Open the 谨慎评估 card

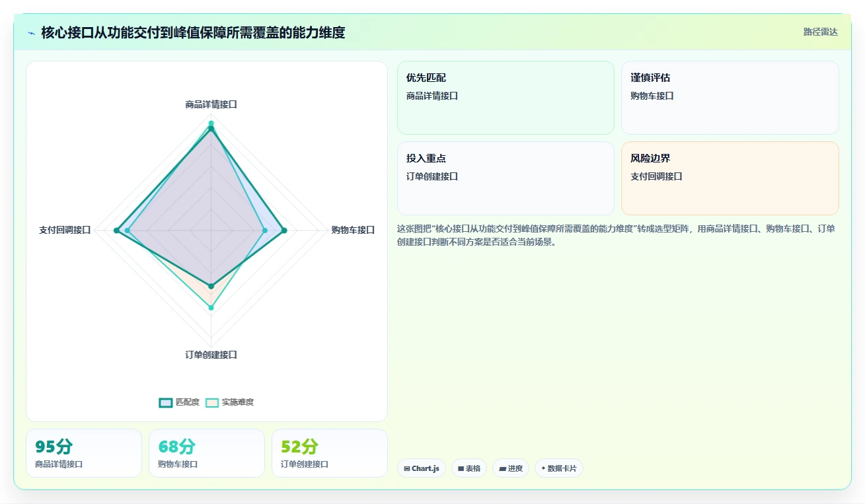tap(730, 98)
